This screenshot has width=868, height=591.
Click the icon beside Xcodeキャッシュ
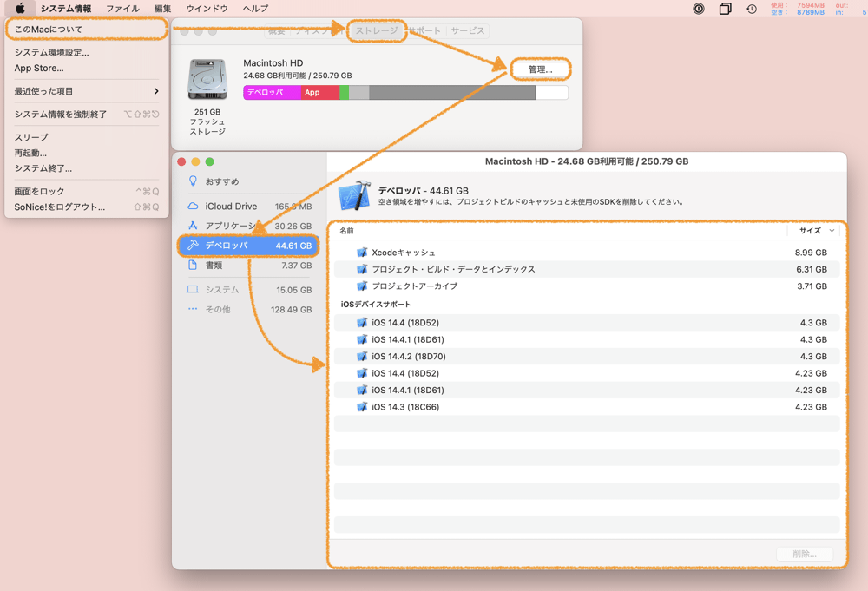pyautogui.click(x=362, y=253)
